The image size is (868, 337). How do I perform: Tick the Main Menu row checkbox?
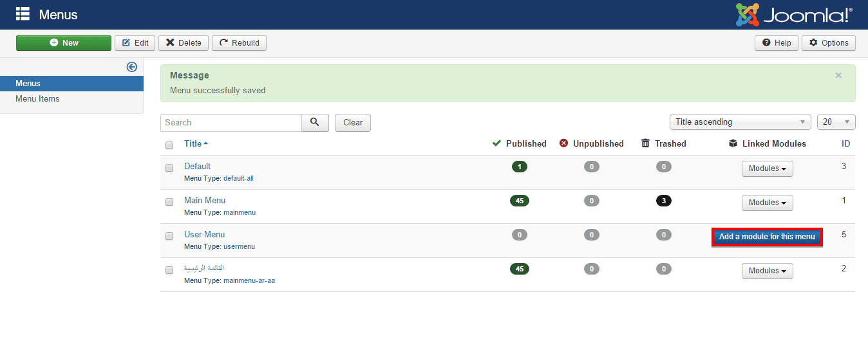click(x=169, y=202)
